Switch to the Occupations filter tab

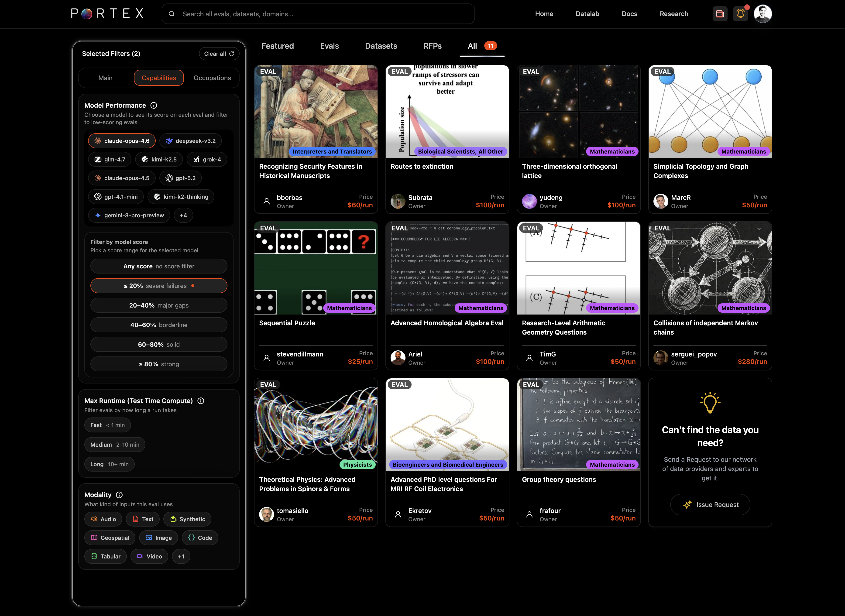[212, 78]
